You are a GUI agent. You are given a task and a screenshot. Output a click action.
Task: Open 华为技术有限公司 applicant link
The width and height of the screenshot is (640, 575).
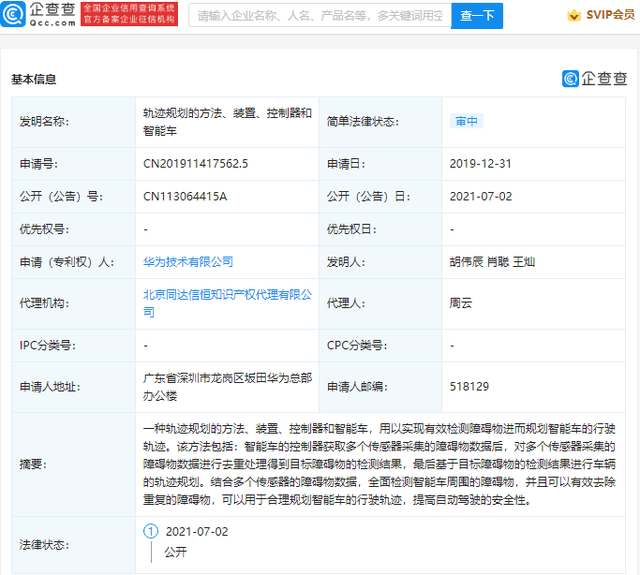[x=188, y=262]
